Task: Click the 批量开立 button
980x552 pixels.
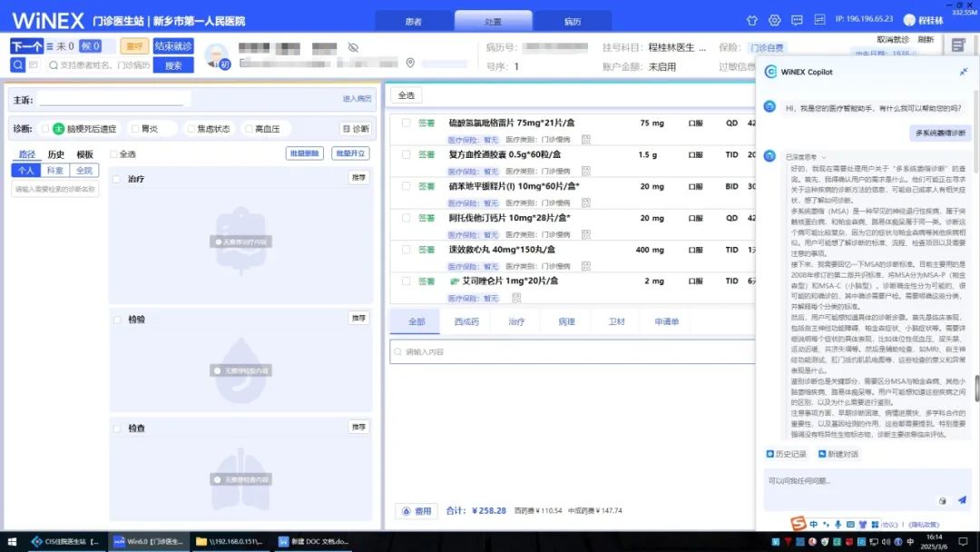Action: pyautogui.click(x=350, y=153)
